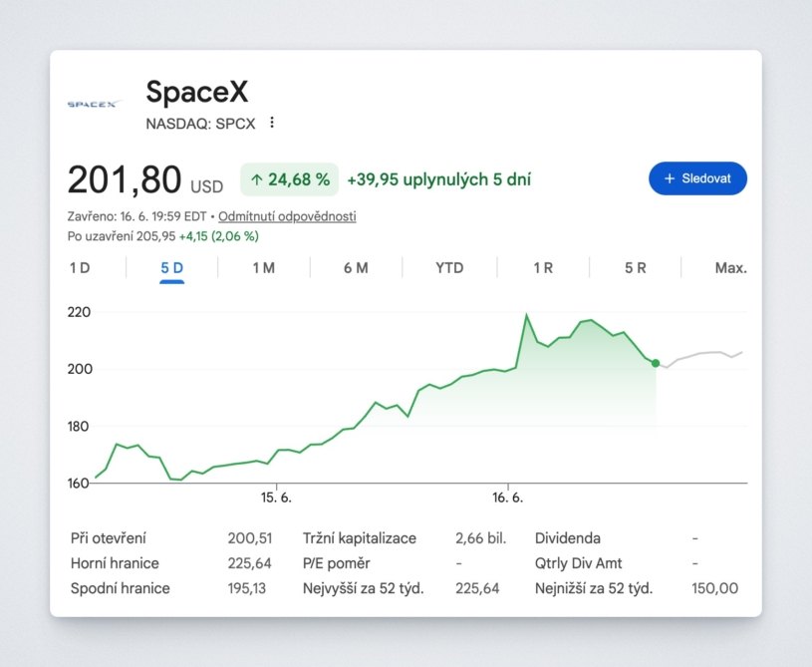
Task: Click the Při otevření value 200,51
Action: (250, 538)
